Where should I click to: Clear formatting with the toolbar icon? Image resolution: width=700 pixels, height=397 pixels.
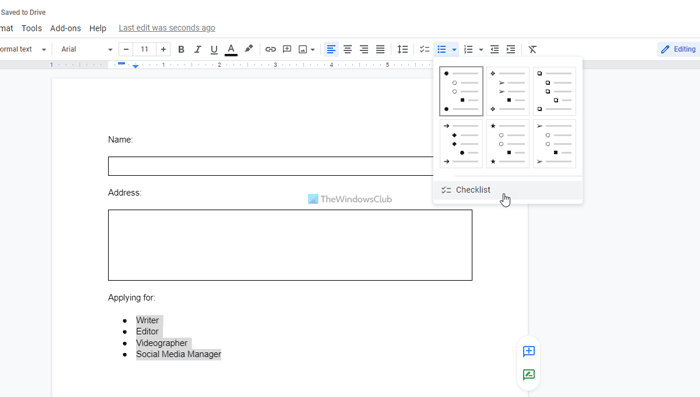click(x=532, y=50)
